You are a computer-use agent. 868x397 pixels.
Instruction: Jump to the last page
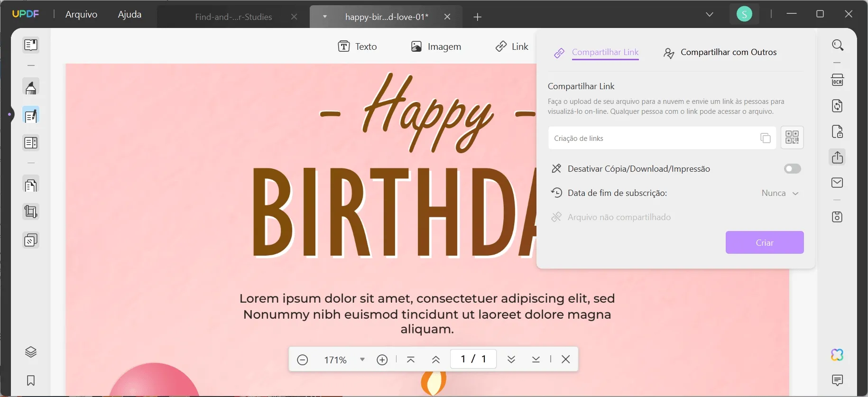point(536,360)
